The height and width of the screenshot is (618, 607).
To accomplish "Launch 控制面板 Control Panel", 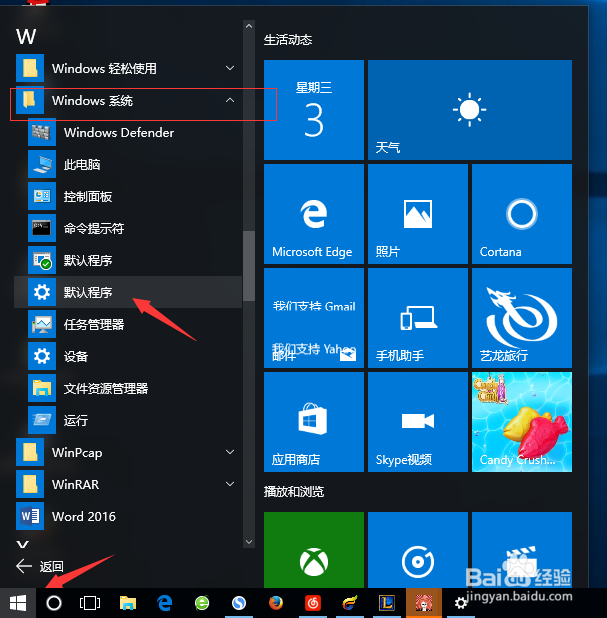I will [128, 197].
